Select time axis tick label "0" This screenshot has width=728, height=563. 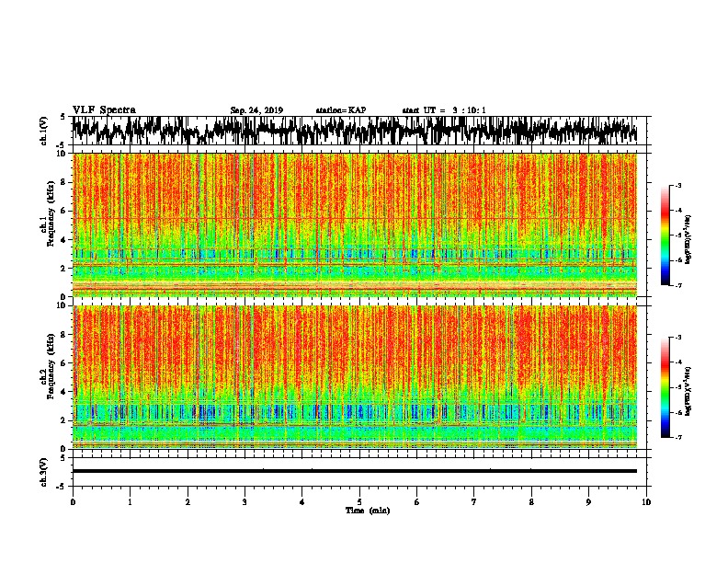(73, 502)
